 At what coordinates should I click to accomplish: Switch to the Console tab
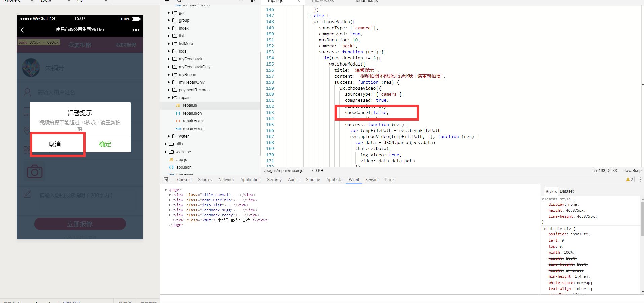(184, 180)
